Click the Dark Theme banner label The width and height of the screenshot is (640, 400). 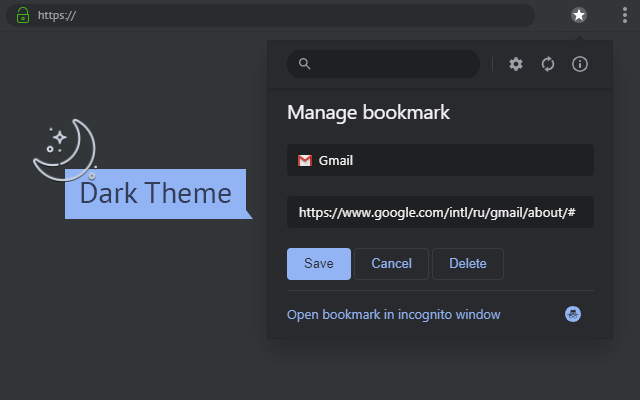coord(155,193)
